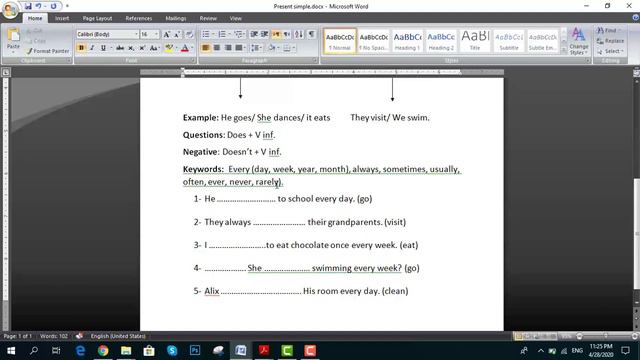Open Review tab
This screenshot has height=360, width=640.
click(208, 18)
